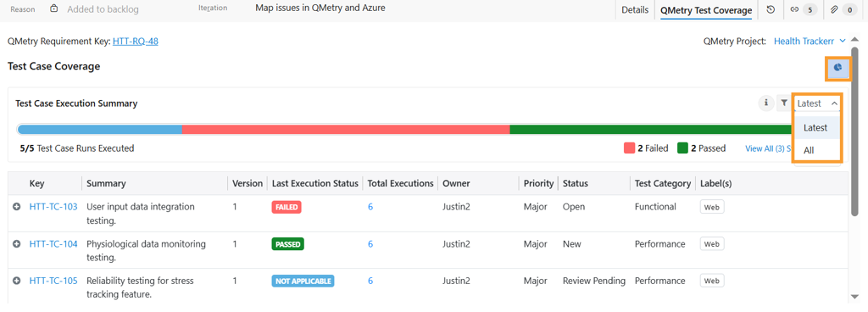The width and height of the screenshot is (868, 312).
Task: Choose Latest in the dropdown list
Action: click(x=817, y=127)
